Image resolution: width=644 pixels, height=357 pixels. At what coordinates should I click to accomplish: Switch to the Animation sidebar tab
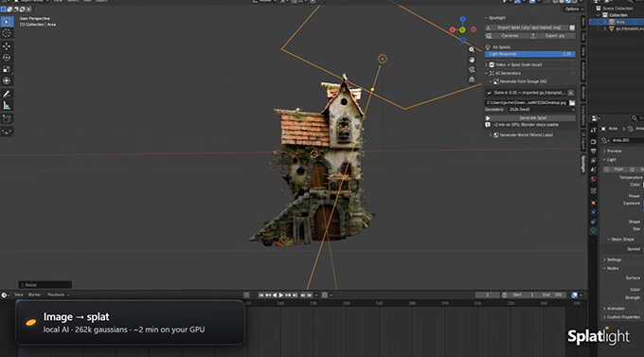[x=583, y=71]
